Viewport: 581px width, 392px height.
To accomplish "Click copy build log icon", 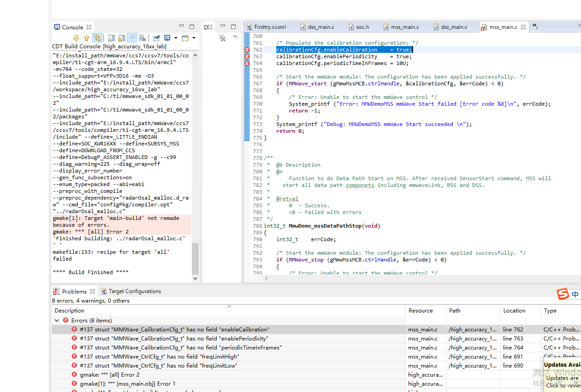I will (x=111, y=38).
